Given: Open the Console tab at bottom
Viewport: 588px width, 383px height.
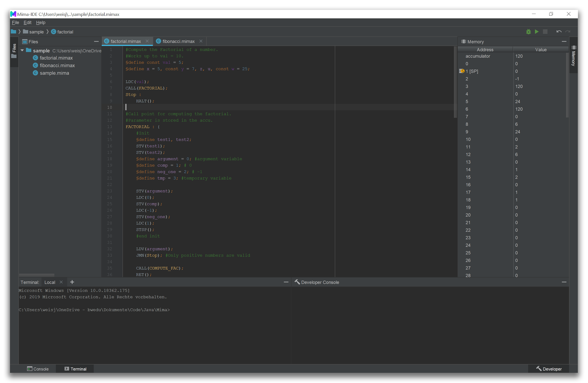Looking at the screenshot, I should coord(38,369).
